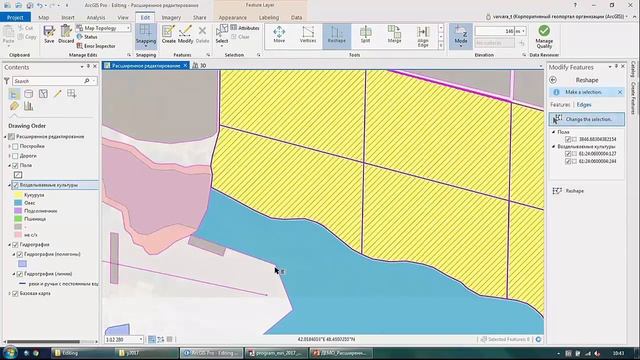
Task: Open ArcGIS Pro in Windows taskbar
Action: pyautogui.click(x=211, y=353)
